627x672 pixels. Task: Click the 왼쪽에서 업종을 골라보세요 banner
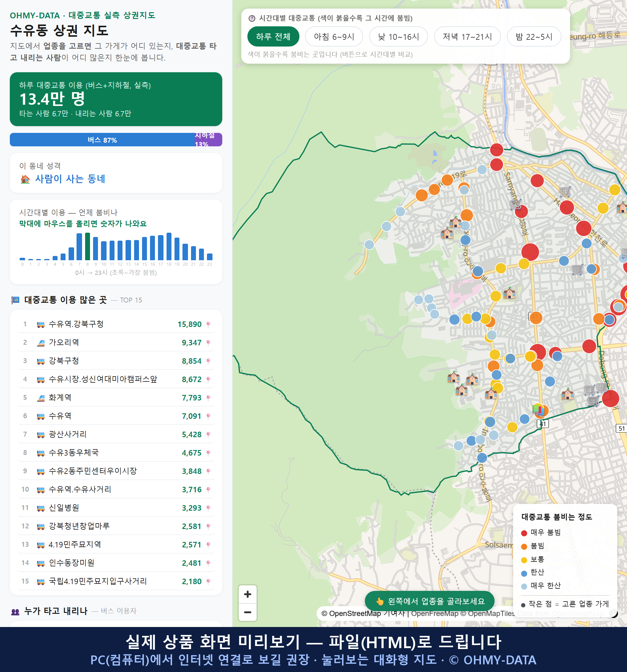click(429, 601)
